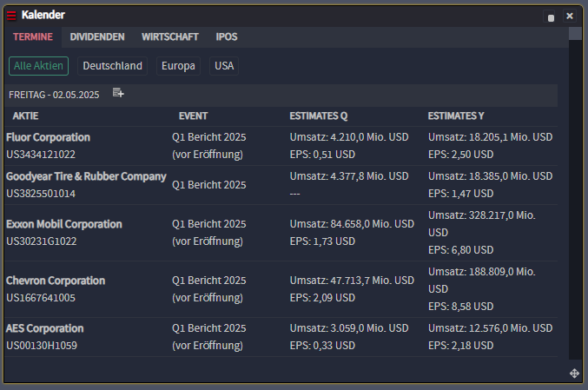Click Goodyear's Q1 Bericht 2025 event

[x=208, y=185]
